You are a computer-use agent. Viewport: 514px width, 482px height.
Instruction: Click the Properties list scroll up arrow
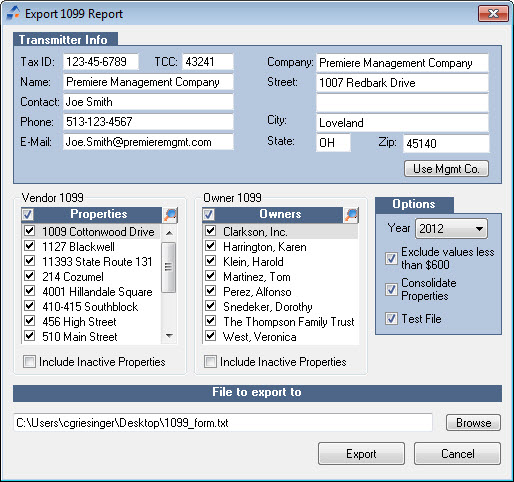click(169, 233)
